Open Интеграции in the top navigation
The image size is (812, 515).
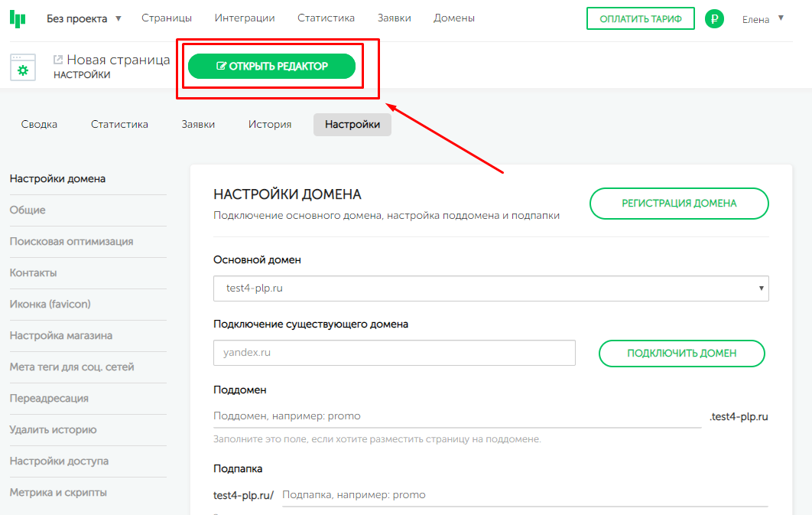click(245, 18)
